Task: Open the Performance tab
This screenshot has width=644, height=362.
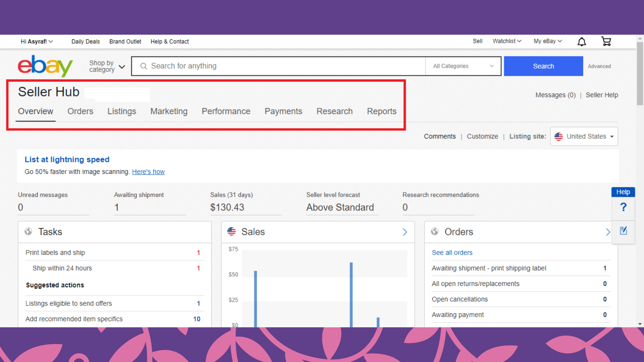Action: (226, 111)
